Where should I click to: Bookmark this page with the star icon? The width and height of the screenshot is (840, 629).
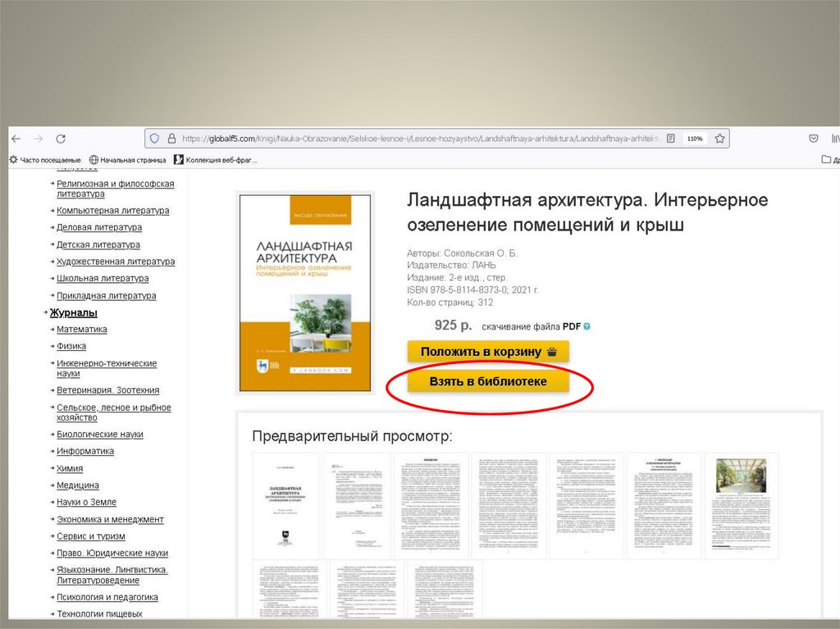tap(719, 139)
